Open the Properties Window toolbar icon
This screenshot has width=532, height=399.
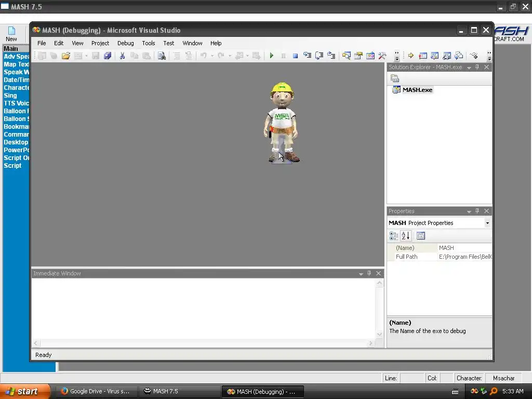(358, 56)
